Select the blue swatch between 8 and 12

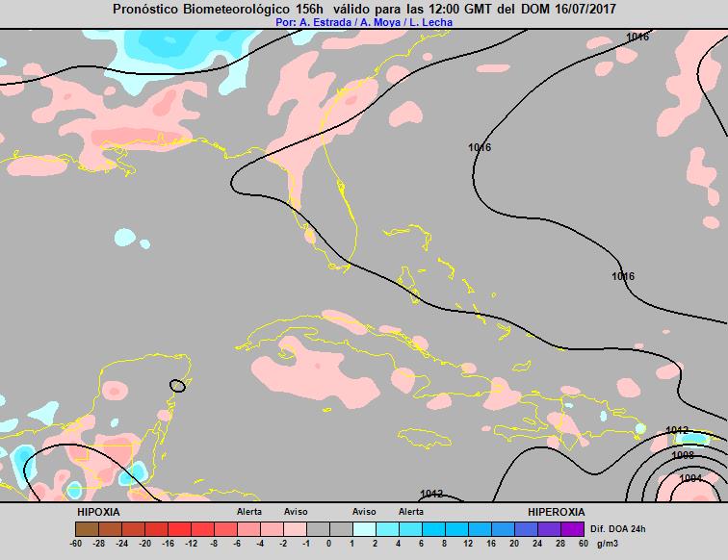456,529
